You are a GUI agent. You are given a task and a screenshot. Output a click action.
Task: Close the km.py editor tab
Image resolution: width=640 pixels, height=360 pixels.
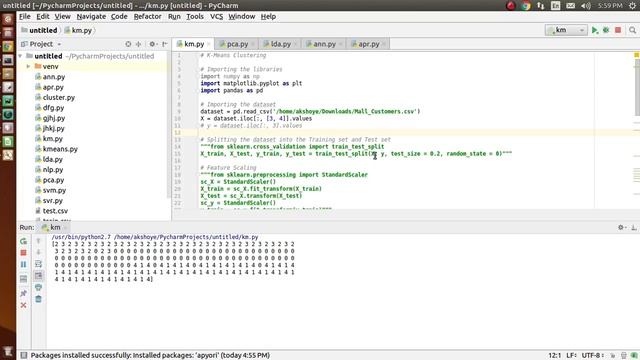pyautogui.click(x=209, y=44)
